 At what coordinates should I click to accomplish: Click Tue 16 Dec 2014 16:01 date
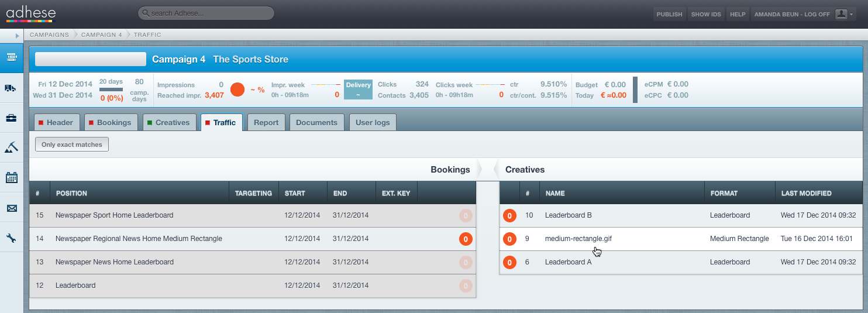(x=817, y=239)
